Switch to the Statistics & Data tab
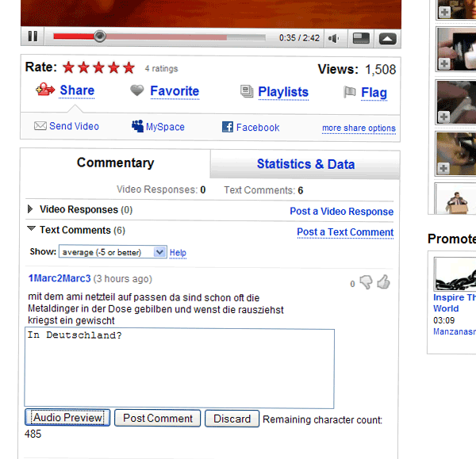476x459 pixels. pyautogui.click(x=305, y=164)
